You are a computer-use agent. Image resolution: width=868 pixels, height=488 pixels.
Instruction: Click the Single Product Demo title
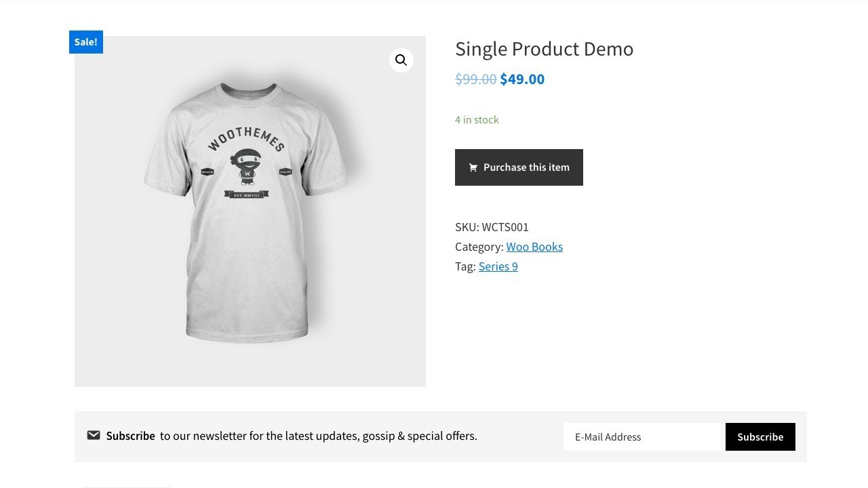click(544, 49)
